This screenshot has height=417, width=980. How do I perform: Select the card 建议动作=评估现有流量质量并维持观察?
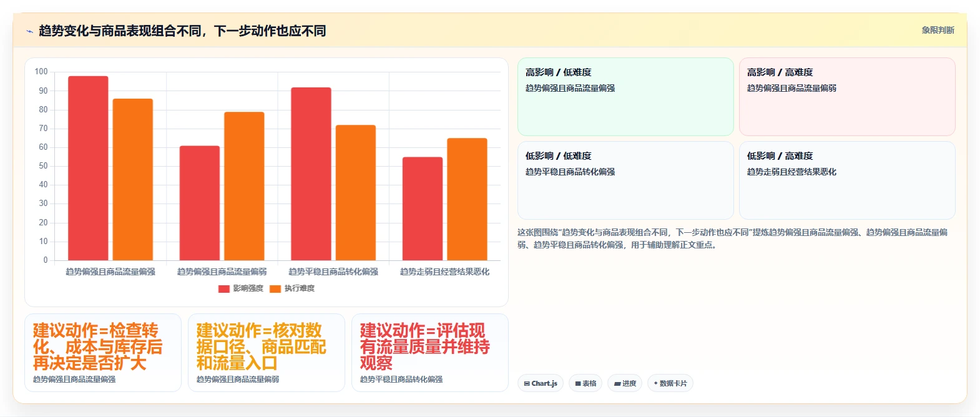[x=430, y=353]
